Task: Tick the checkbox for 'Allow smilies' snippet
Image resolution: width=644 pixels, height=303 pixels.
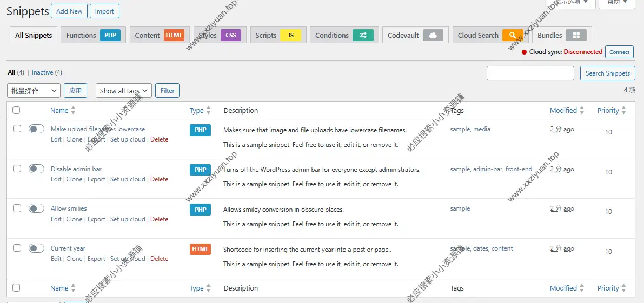Action: click(17, 208)
